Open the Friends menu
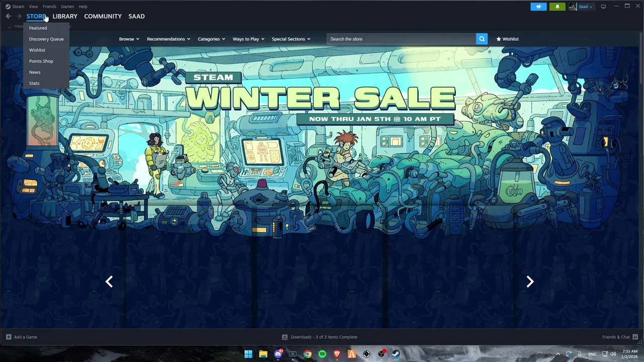Image resolution: width=644 pixels, height=362 pixels. (x=49, y=7)
